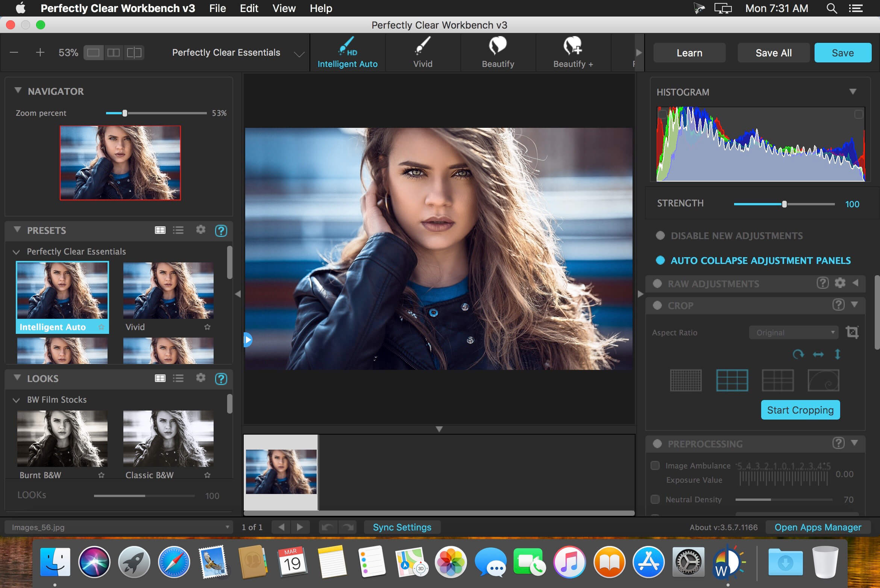Switch to the Vivid preset mode
The width and height of the screenshot is (880, 588).
(423, 52)
